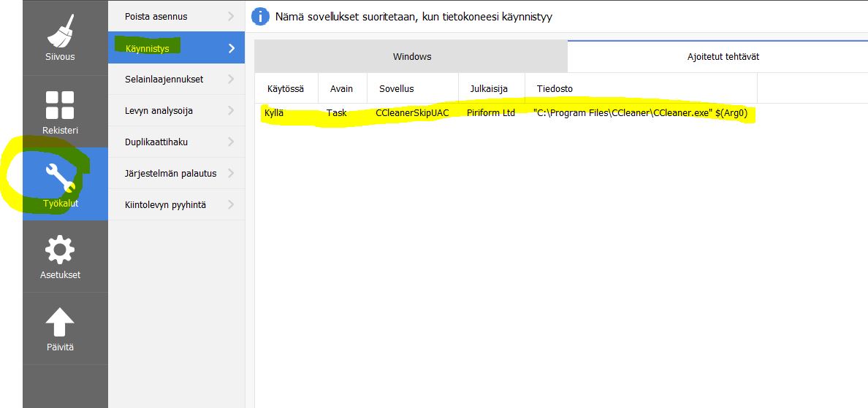868x408 pixels.
Task: Open the Rekisteri grid icon
Action: pyautogui.click(x=60, y=105)
